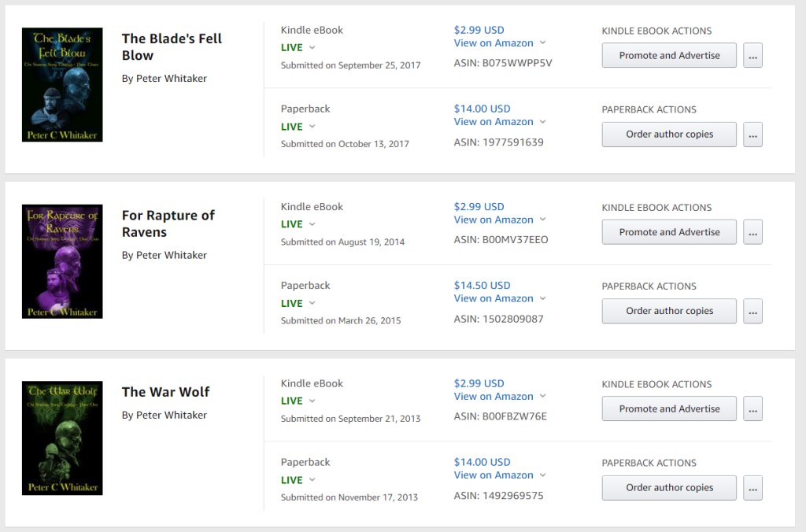View The Blade's Fell Blow eBook on Amazon
The image size is (806, 532).
(x=494, y=43)
